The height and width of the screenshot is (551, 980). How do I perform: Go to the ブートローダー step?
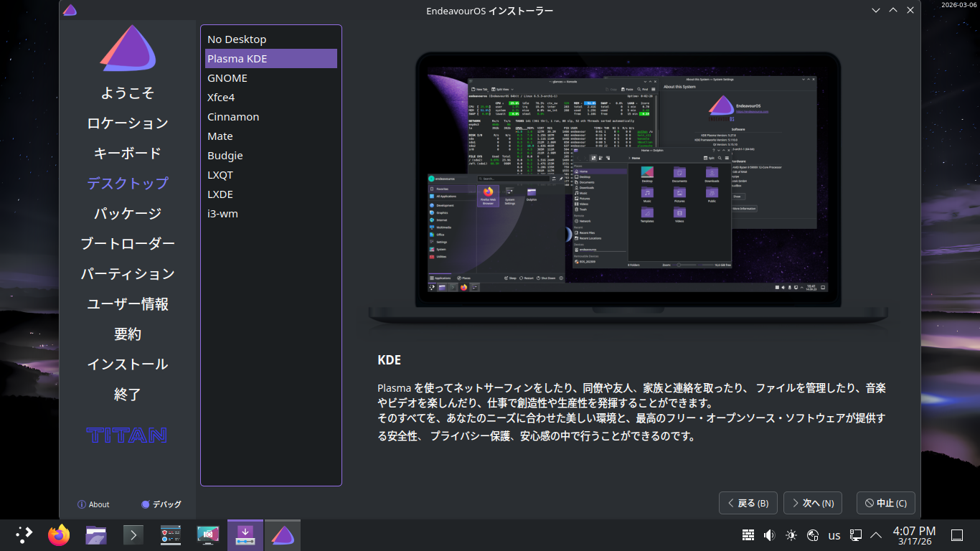click(128, 244)
